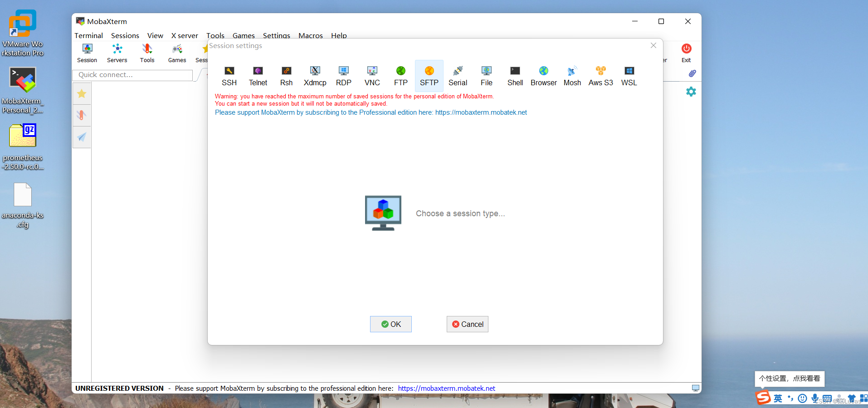
Task: Open the Terminal menu
Action: pos(89,35)
